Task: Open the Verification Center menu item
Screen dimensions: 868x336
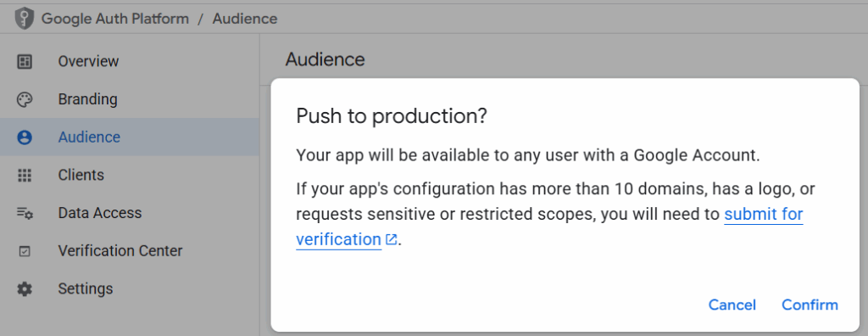Action: tap(130, 250)
